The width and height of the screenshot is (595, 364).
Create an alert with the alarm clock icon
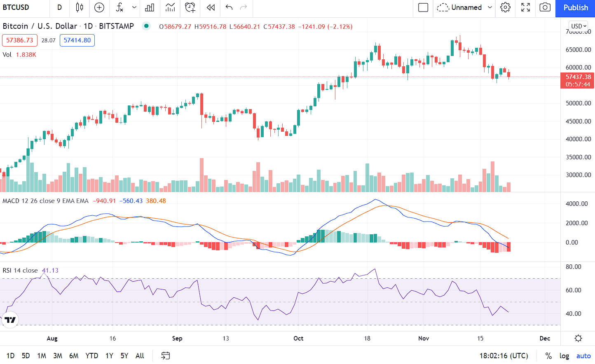[190, 7]
